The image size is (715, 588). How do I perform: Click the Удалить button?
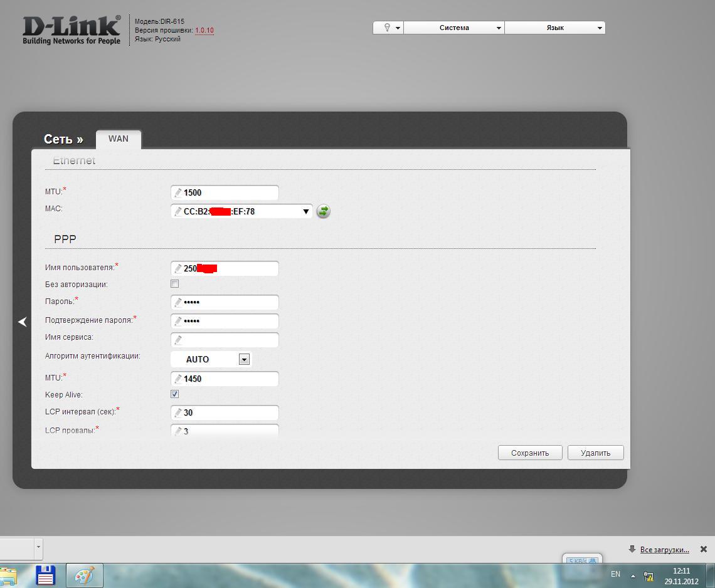point(595,453)
